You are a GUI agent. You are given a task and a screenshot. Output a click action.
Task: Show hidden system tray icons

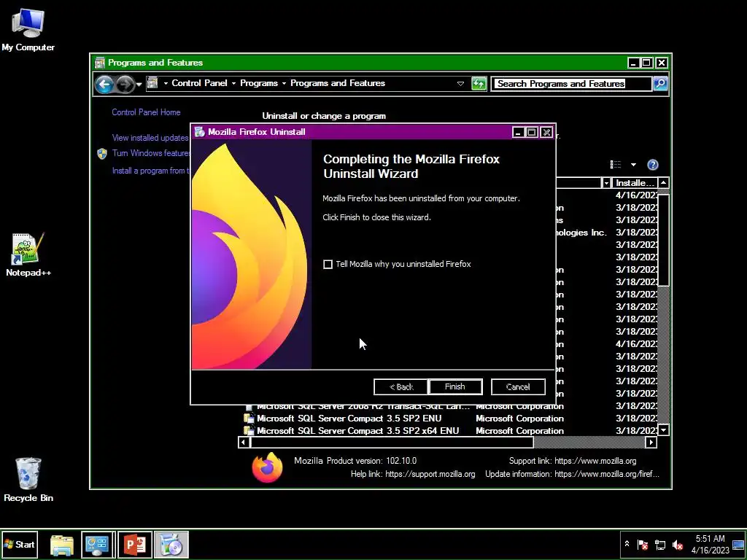627,544
